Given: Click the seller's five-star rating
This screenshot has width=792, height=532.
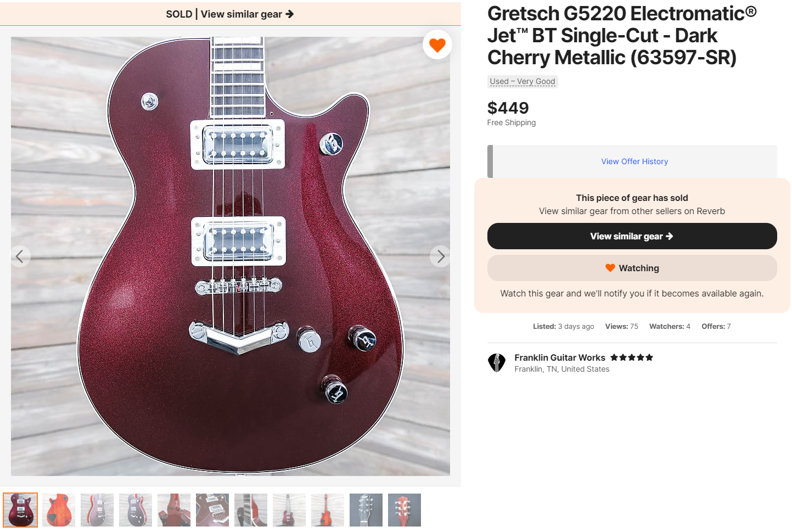Looking at the screenshot, I should pos(632,357).
